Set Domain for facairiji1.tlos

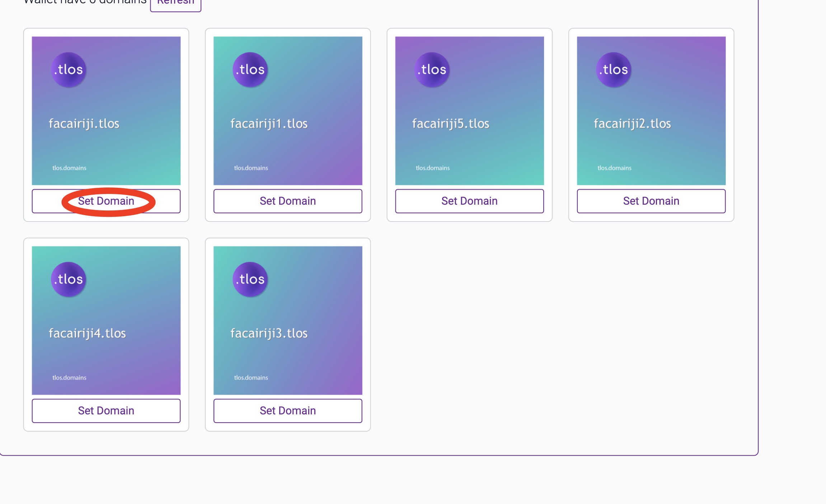pos(288,201)
